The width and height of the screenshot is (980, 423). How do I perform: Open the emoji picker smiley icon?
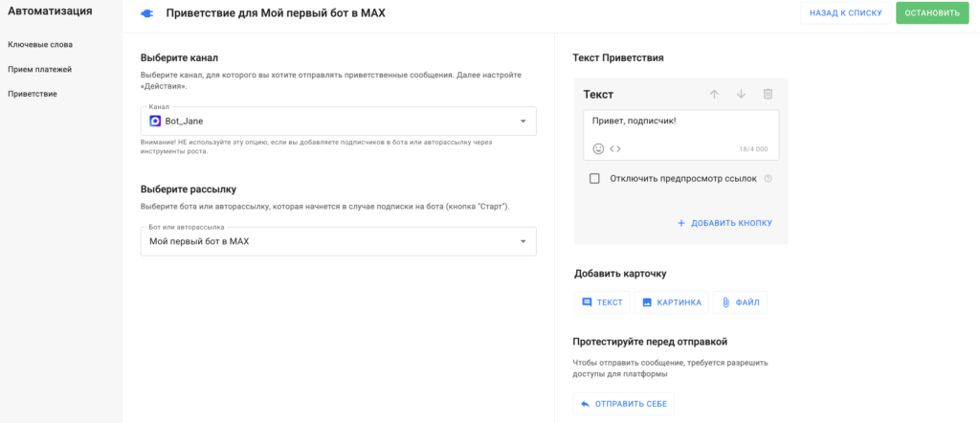599,148
